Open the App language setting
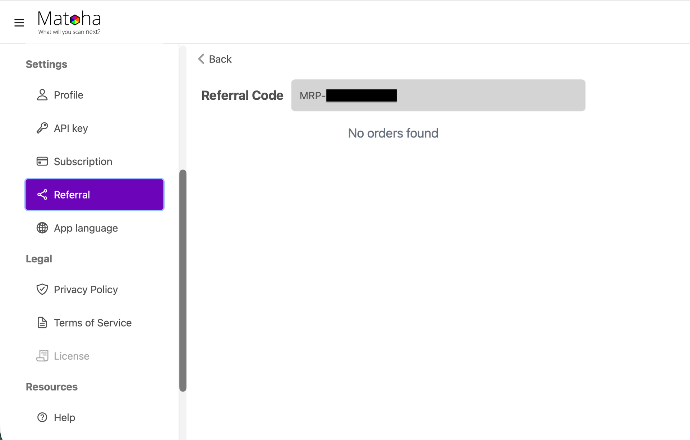Image resolution: width=690 pixels, height=440 pixels. (x=86, y=228)
